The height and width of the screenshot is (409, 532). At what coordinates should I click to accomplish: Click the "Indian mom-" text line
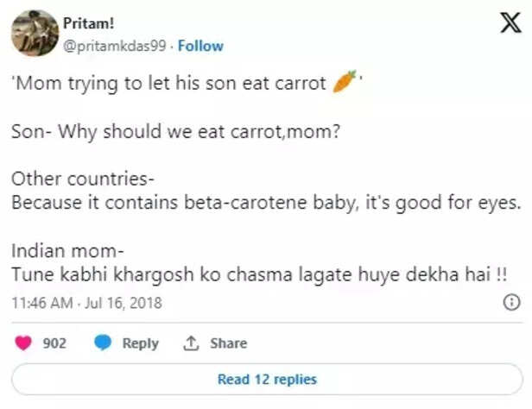pos(68,251)
